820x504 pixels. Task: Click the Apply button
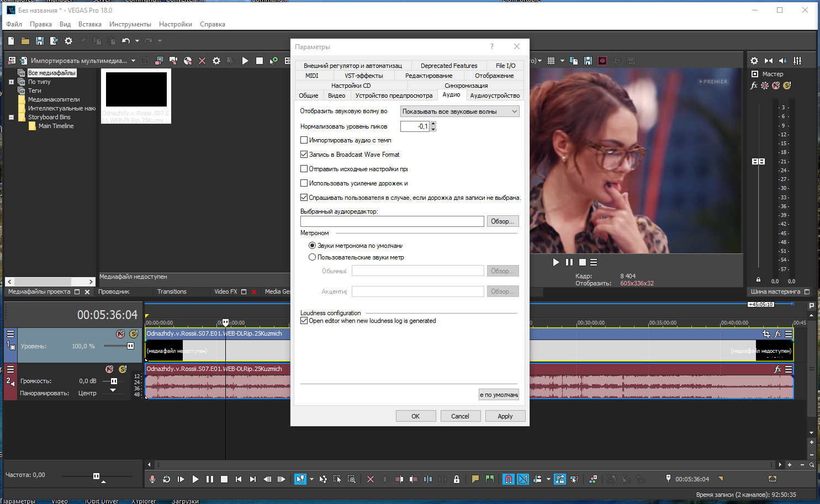pos(505,416)
